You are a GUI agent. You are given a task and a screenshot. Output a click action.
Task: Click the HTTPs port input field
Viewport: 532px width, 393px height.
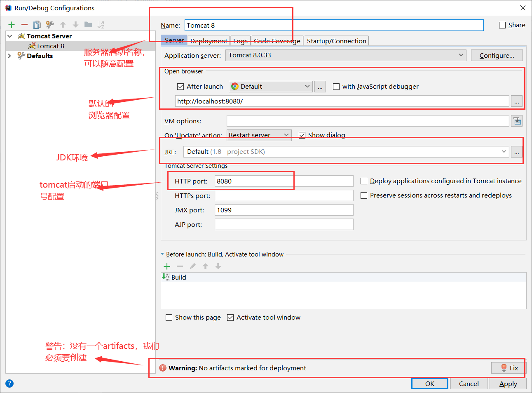pyautogui.click(x=284, y=195)
